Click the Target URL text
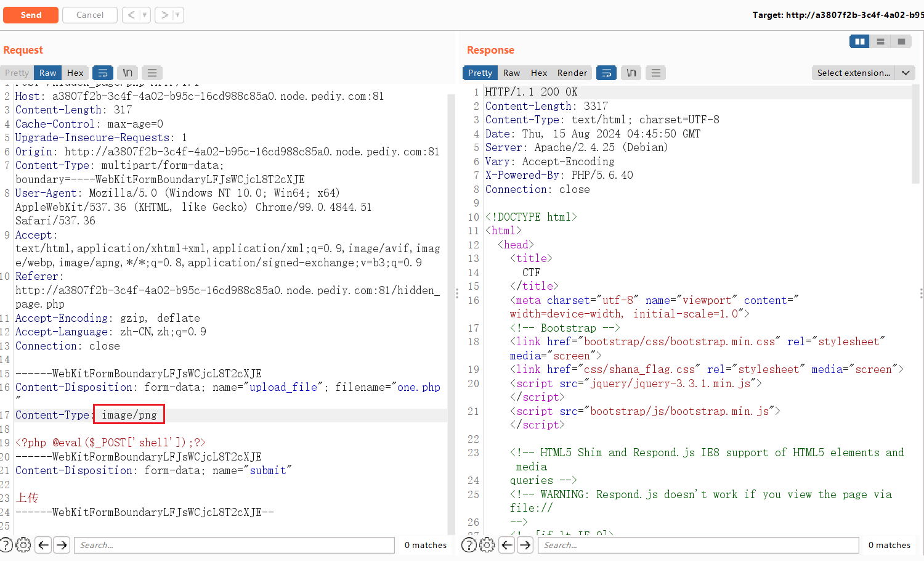 (x=838, y=15)
